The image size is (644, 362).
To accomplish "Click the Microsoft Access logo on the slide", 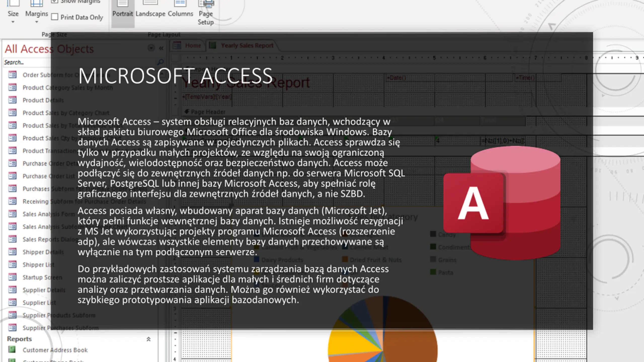I will click(x=502, y=203).
